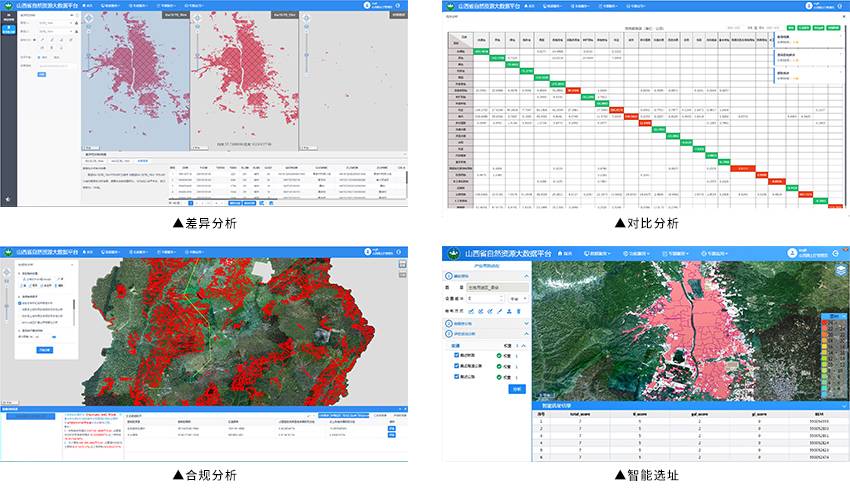Screen dimensions: 850x495
Task: Open the unit dropdown in 智能选址 panel
Action: coord(518,298)
